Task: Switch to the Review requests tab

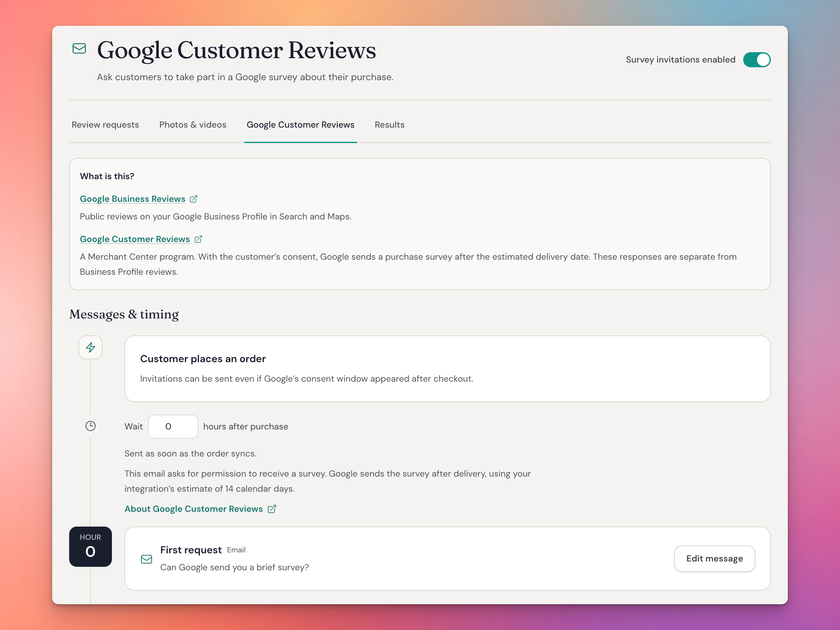Action: pyautogui.click(x=105, y=124)
